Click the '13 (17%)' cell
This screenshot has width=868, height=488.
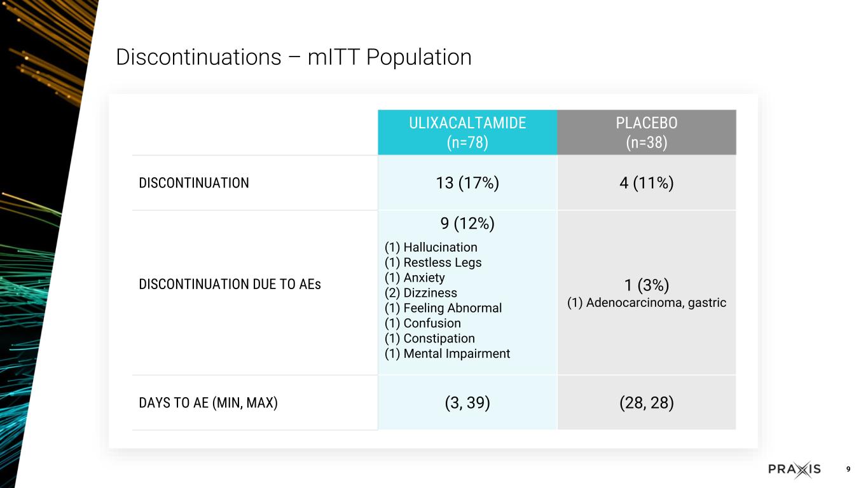[x=467, y=183]
